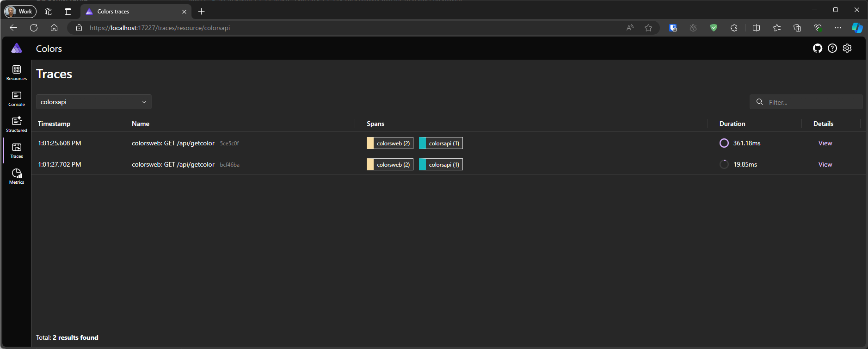Screen dimensions: 868x349
Task: Open the browser Work profile menu
Action: [20, 12]
